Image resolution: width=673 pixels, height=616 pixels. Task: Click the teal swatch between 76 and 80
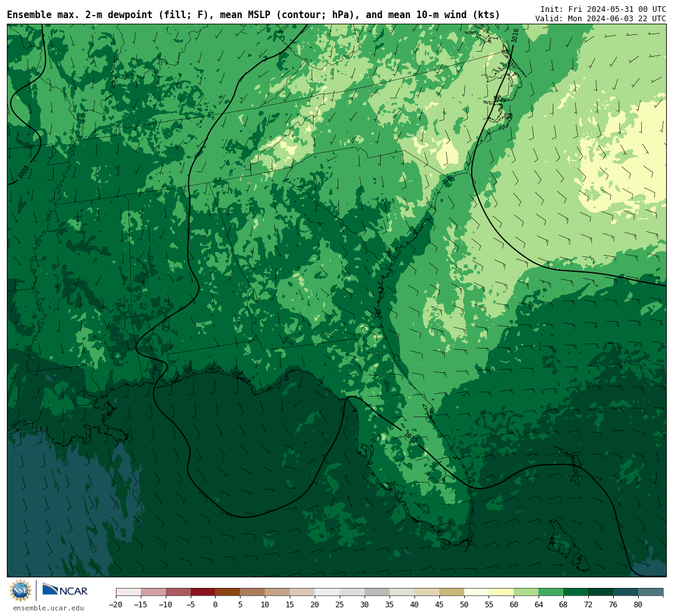pyautogui.click(x=626, y=592)
